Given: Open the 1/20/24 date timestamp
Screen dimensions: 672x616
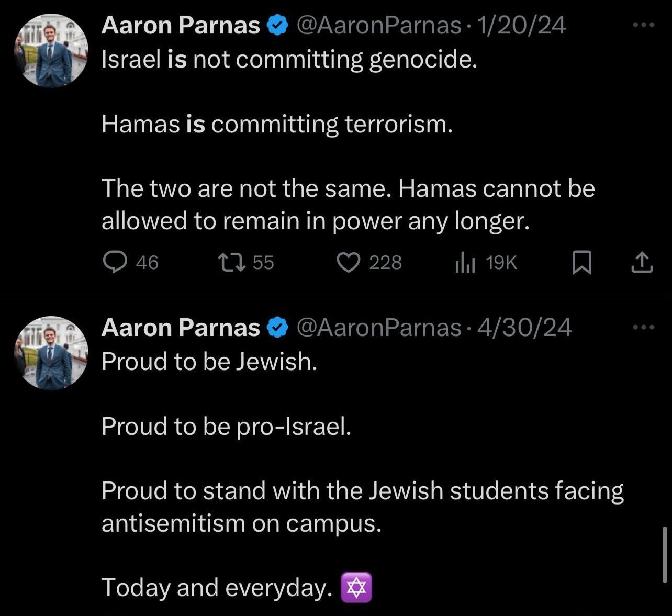Looking at the screenshot, I should [522, 25].
